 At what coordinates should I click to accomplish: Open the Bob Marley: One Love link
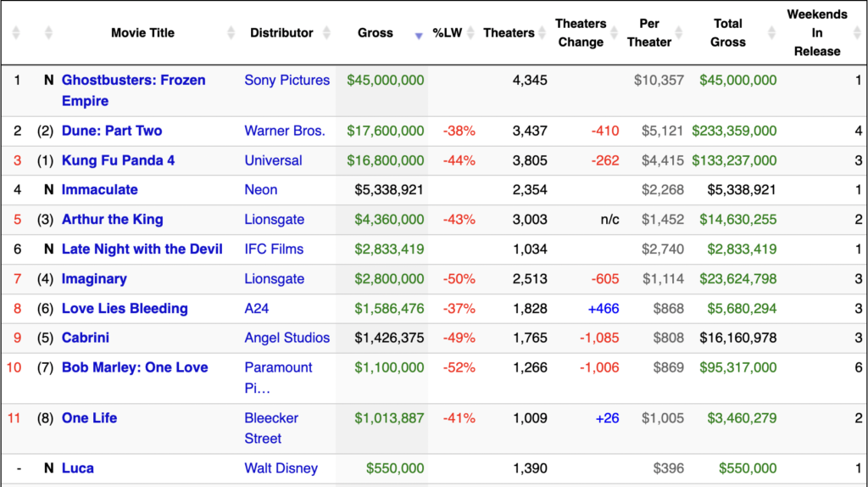[135, 367]
